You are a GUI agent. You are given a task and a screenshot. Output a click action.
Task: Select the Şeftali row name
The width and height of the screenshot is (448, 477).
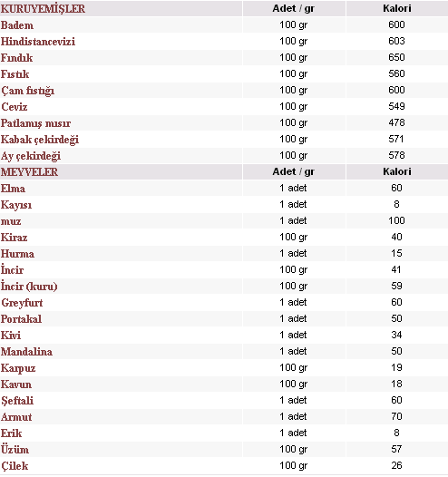click(x=17, y=401)
